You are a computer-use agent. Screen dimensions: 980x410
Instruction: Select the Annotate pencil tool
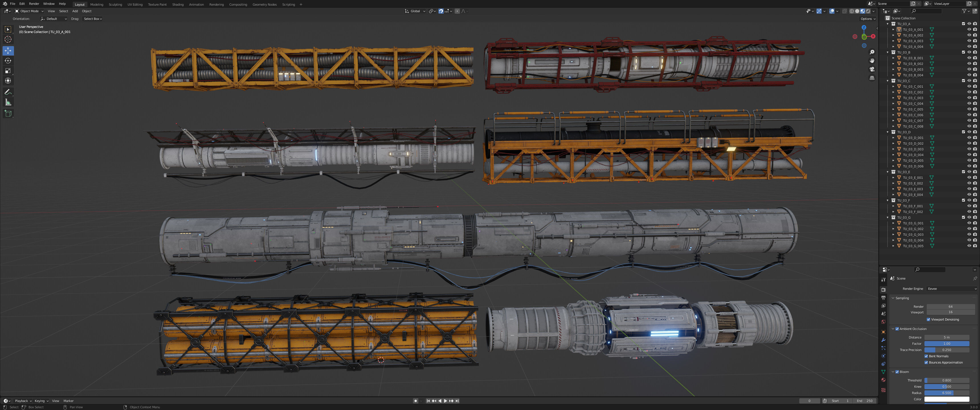point(8,92)
